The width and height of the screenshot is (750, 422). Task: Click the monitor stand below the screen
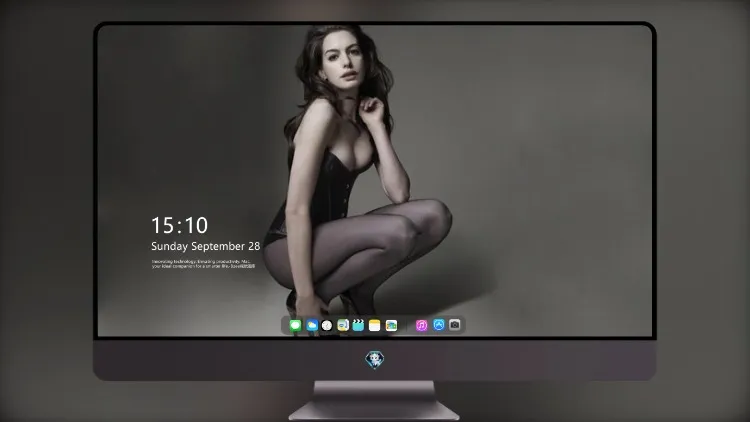[x=374, y=400]
